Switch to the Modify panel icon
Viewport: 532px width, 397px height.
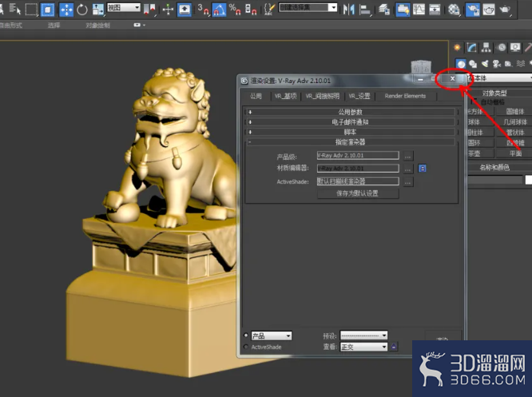[471, 47]
